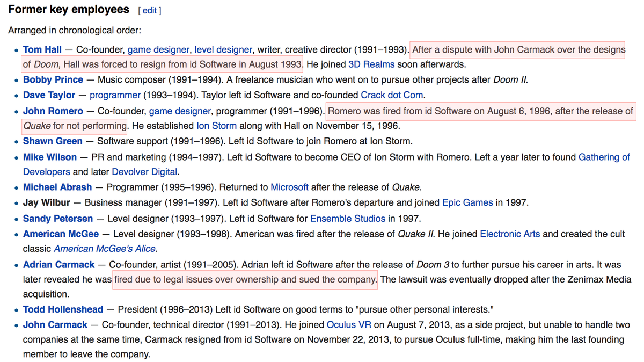Viewport: 644px width, 362px height.
Task: Visit the 3D Realms link
Action: [371, 64]
